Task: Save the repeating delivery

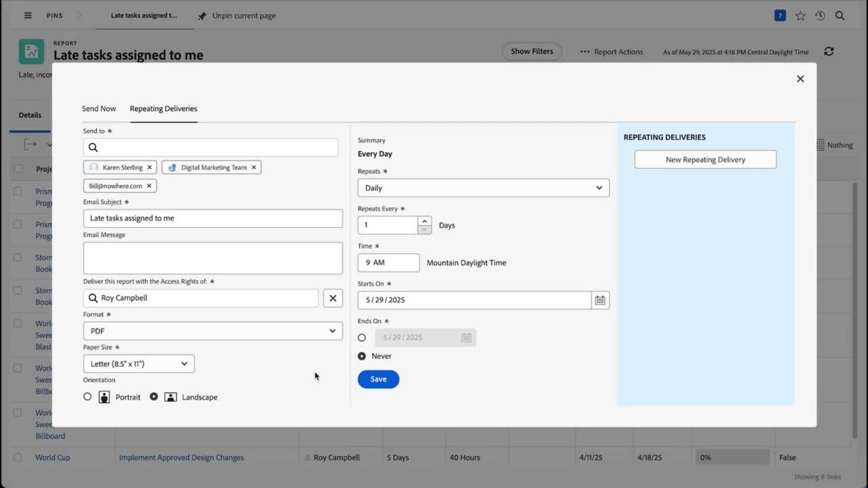Action: (378, 379)
